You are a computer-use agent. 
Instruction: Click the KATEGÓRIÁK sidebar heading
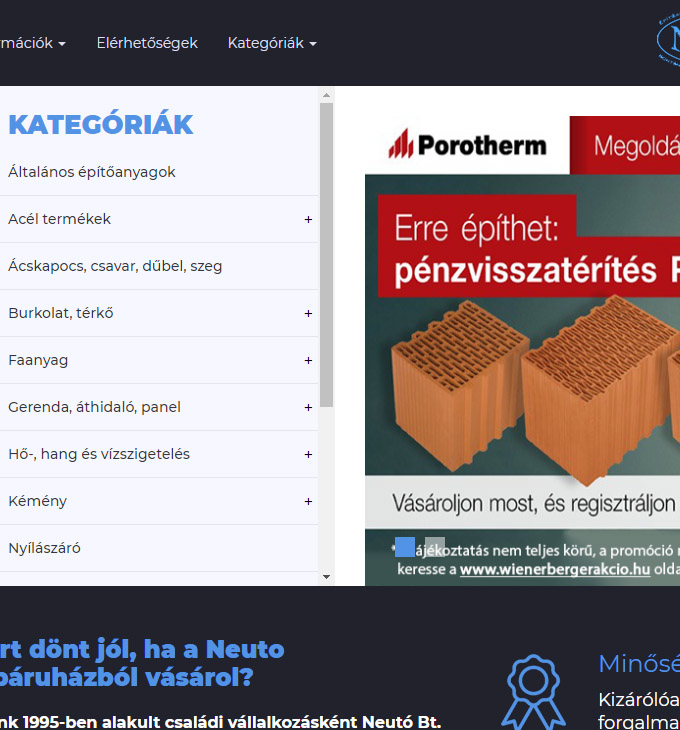[x=101, y=124]
